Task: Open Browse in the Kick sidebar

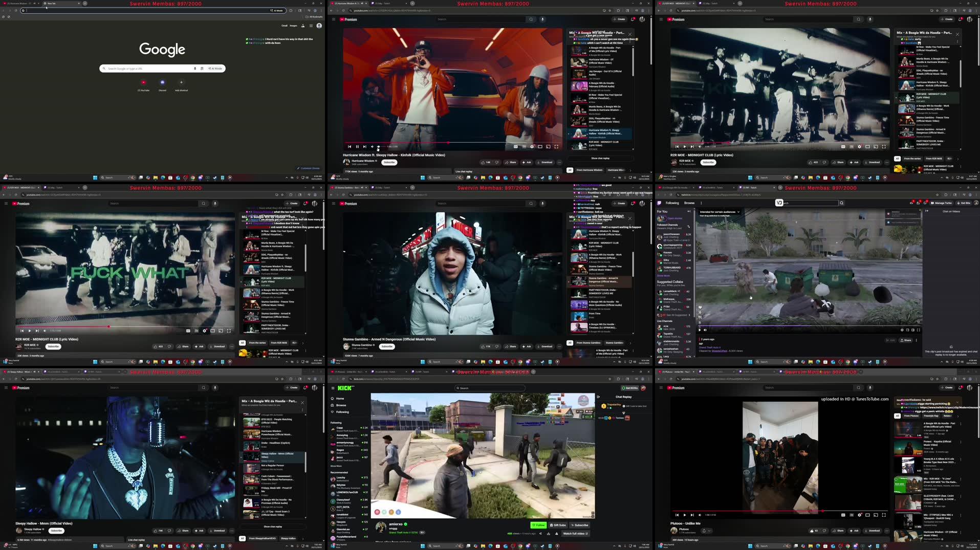Action: click(x=341, y=405)
